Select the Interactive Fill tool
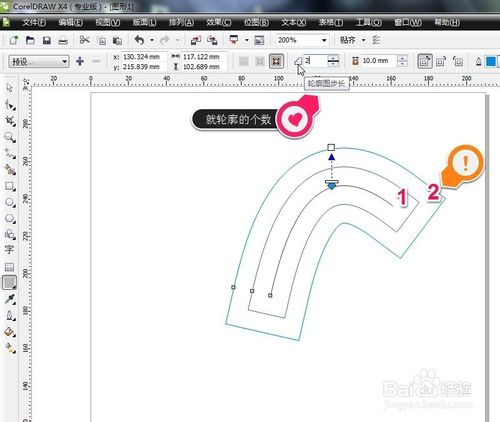The height and width of the screenshot is (422, 500). (x=10, y=348)
